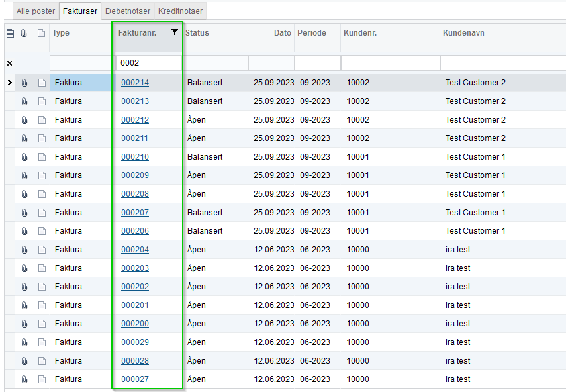Open invoice link 000206
This screenshot has height=392, width=566.
[135, 231]
